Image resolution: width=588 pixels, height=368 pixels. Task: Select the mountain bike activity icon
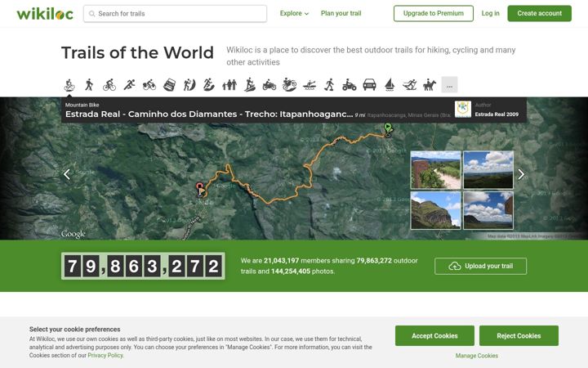(69, 85)
